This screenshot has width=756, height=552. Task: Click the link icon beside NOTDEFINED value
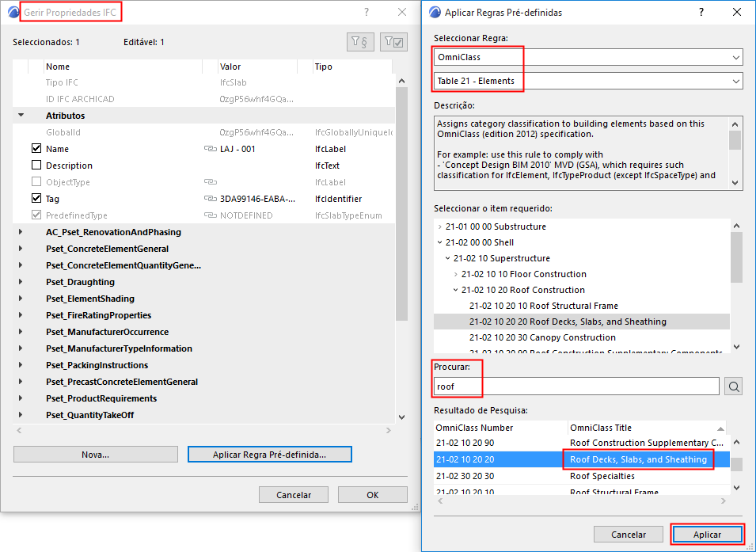[x=211, y=215]
